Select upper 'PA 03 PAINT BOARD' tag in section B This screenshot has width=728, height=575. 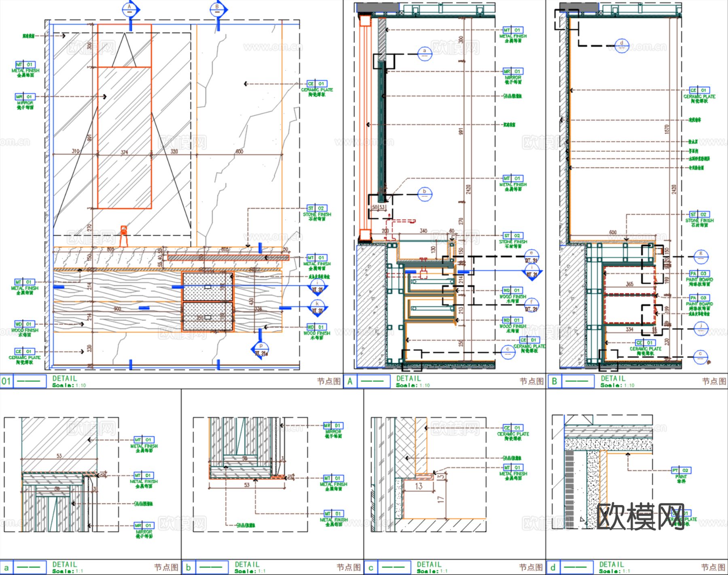pos(699,279)
